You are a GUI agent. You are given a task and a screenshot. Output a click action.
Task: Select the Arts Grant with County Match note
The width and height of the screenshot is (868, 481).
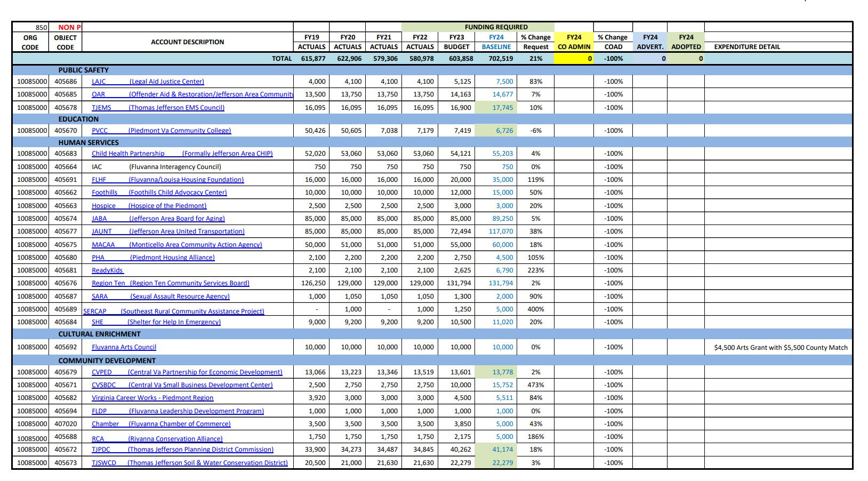coord(781,348)
